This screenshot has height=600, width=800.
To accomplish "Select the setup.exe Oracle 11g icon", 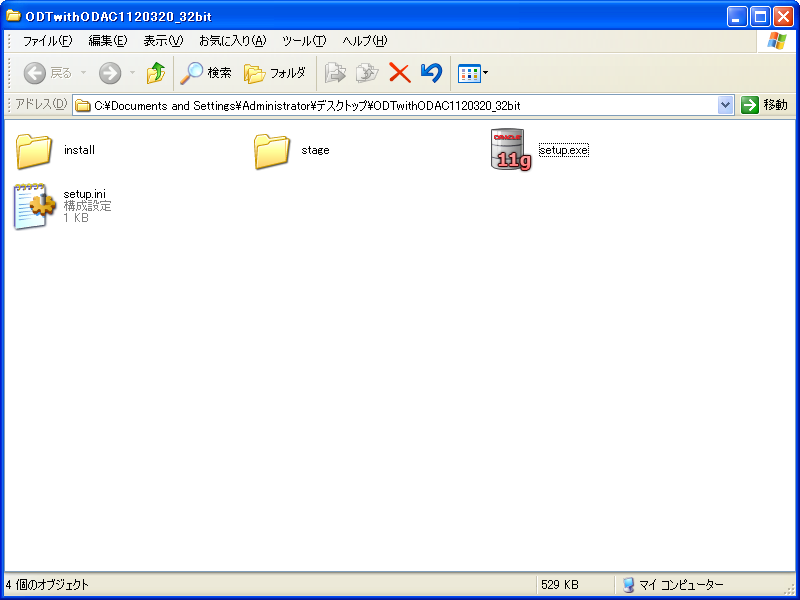I will 510,150.
